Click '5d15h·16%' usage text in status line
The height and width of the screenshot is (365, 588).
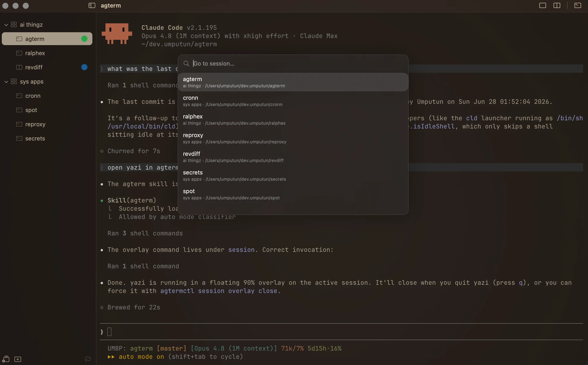(x=324, y=348)
